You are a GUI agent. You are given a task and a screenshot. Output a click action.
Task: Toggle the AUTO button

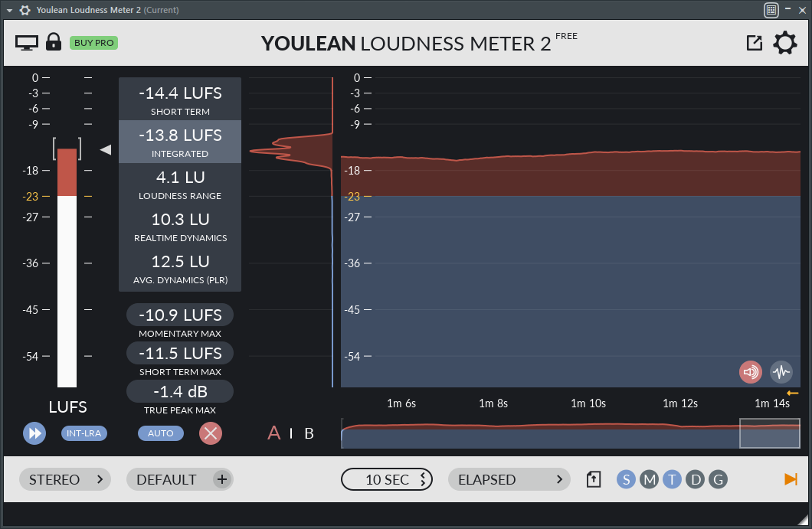point(161,433)
